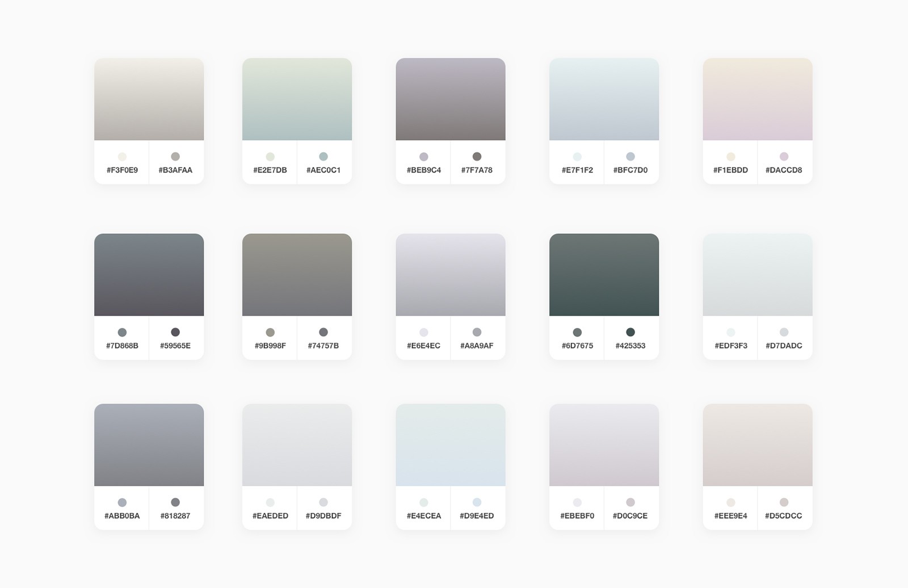908x588 pixels.
Task: Click the #E7F1F2 color dot
Action: (x=577, y=157)
